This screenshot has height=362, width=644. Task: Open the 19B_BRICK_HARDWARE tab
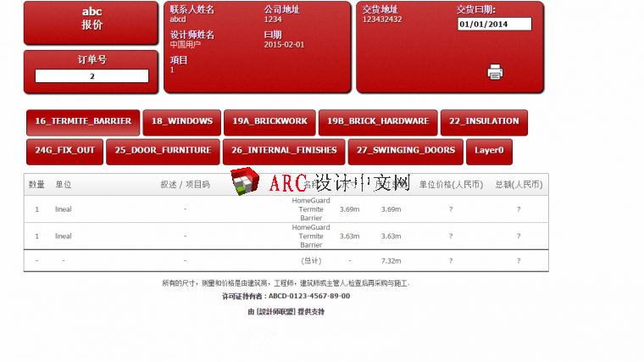pos(378,122)
